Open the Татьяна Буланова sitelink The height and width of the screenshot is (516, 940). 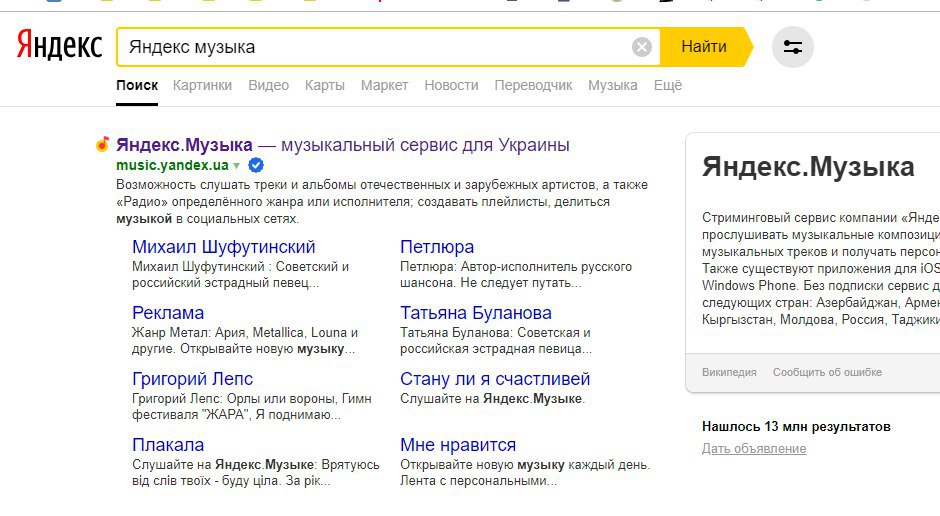[476, 313]
